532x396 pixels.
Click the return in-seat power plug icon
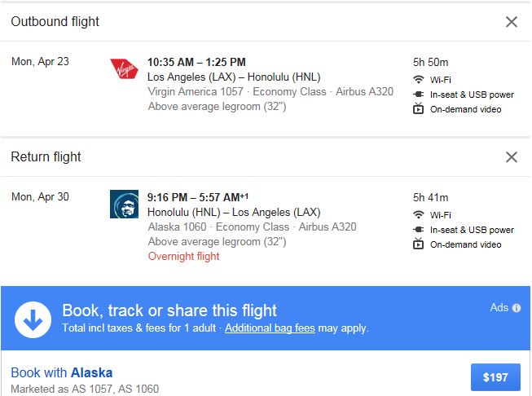click(419, 230)
